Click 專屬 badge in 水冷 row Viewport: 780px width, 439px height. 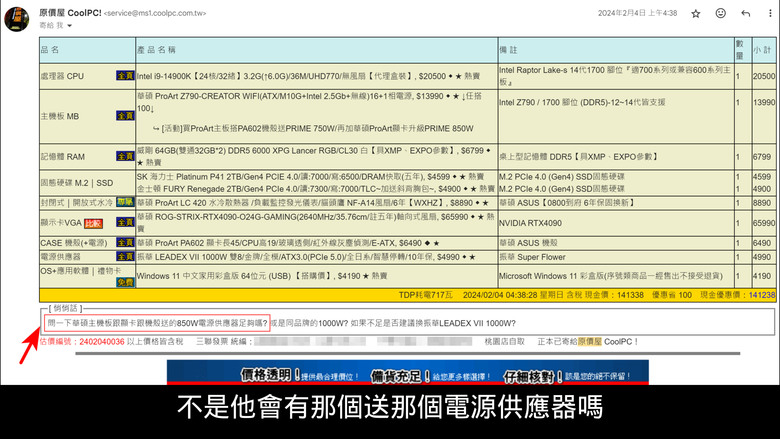125,202
